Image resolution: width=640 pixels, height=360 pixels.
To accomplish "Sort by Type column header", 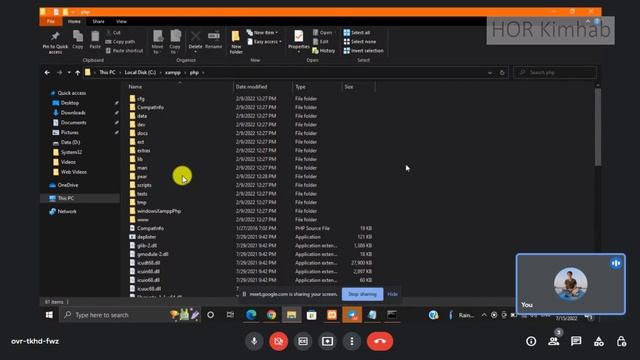I will 317,87.
